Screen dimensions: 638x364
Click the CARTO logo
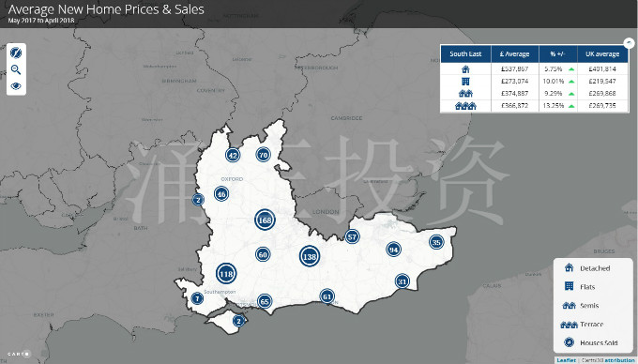click(19, 354)
